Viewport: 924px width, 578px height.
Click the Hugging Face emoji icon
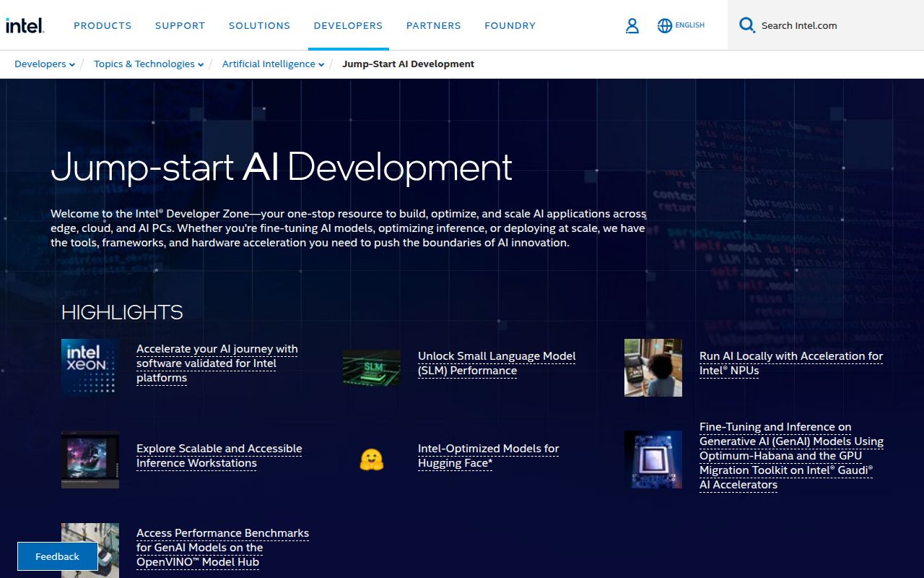[x=372, y=460]
